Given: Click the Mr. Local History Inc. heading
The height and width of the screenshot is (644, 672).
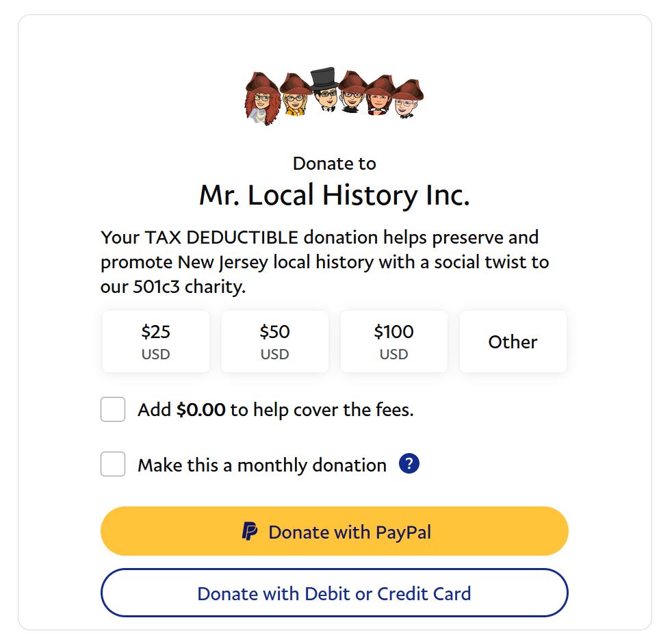Looking at the screenshot, I should coord(335,196).
